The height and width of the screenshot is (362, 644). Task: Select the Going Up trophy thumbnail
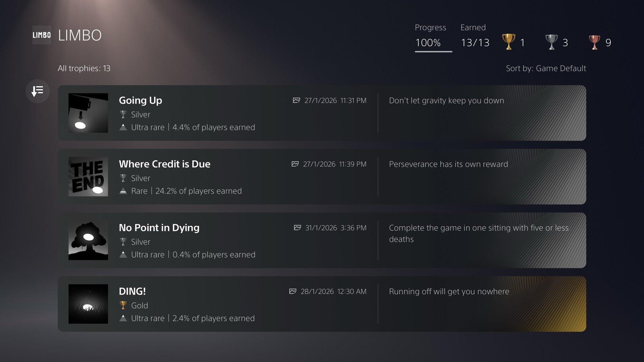[x=88, y=113]
